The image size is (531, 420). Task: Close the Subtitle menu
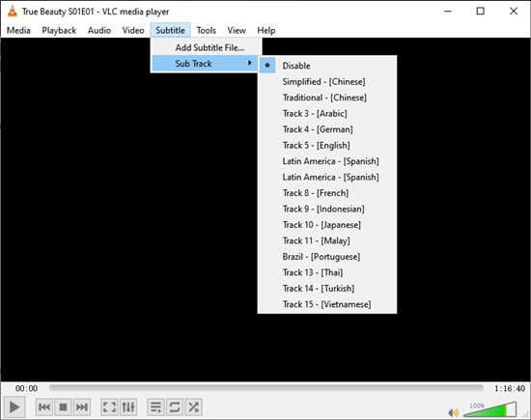coord(170,31)
